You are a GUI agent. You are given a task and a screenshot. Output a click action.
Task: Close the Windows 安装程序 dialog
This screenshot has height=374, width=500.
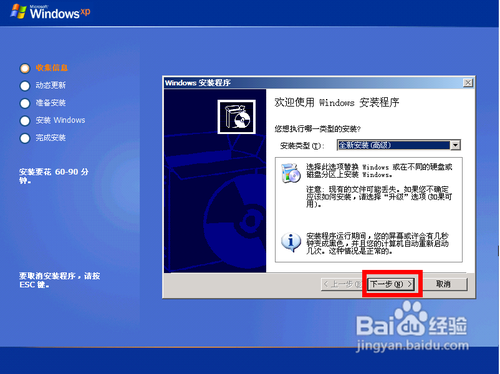(x=468, y=83)
